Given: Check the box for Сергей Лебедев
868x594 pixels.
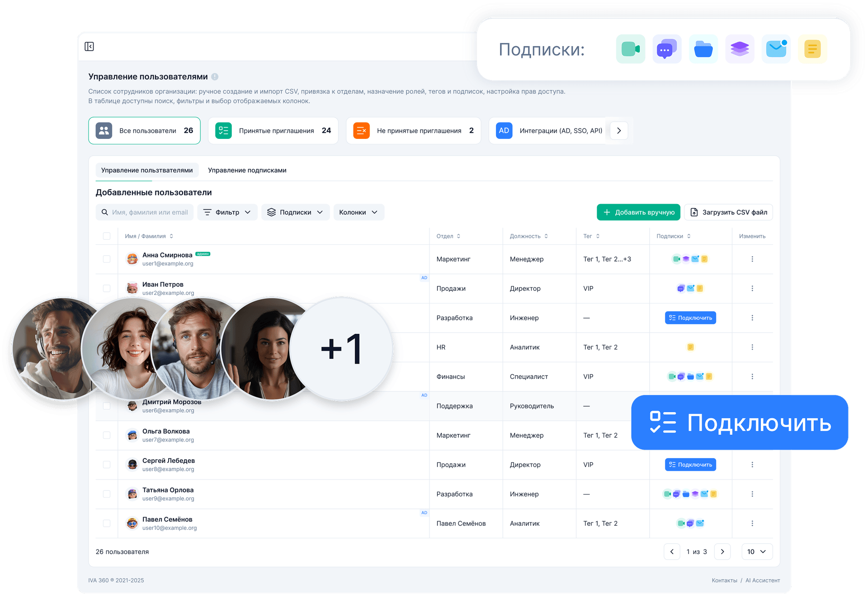Looking at the screenshot, I should click(107, 465).
